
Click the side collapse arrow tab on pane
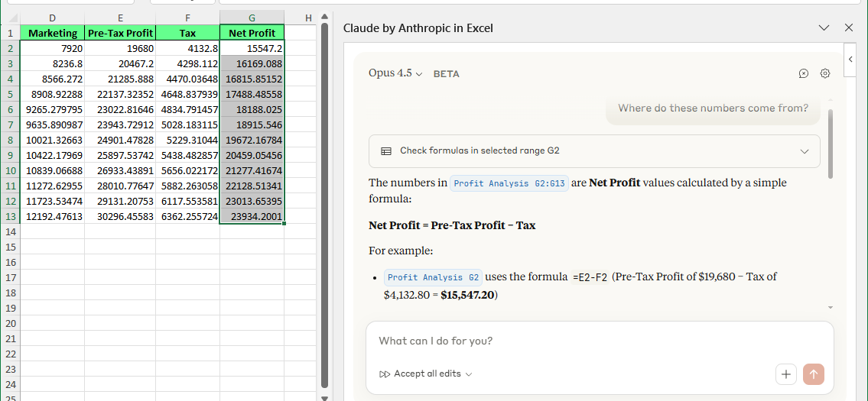850,60
